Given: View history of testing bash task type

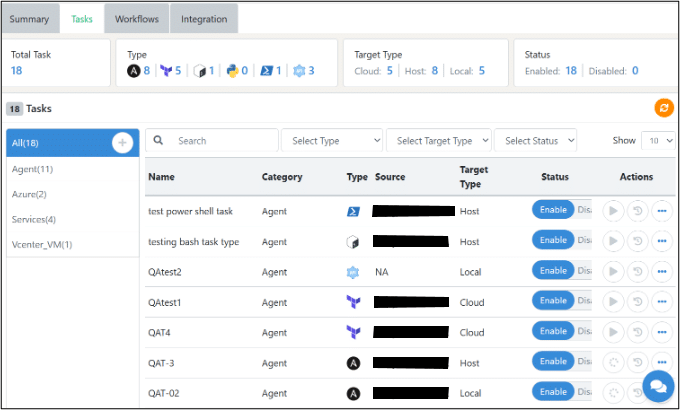Looking at the screenshot, I should tap(638, 241).
